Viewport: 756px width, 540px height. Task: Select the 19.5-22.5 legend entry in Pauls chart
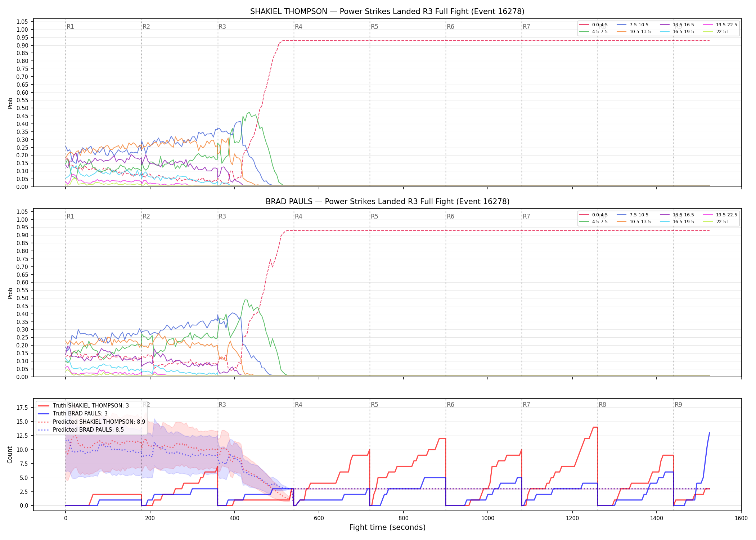coord(720,215)
